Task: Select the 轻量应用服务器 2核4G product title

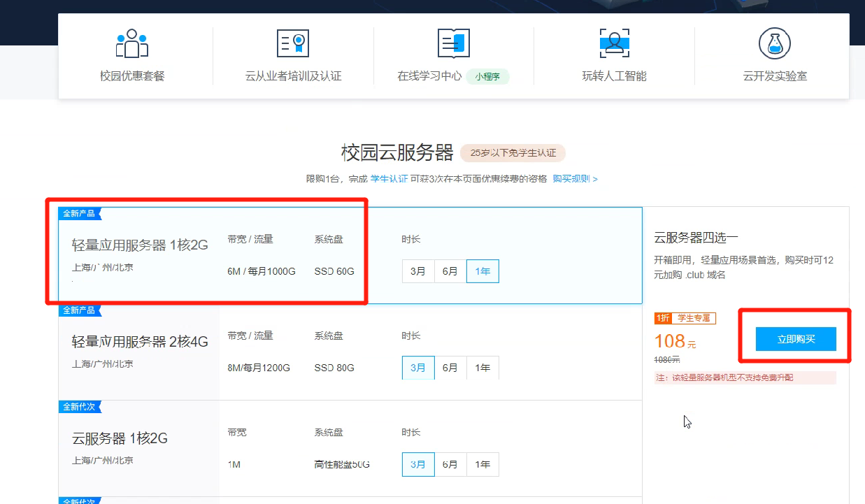Action: point(140,342)
